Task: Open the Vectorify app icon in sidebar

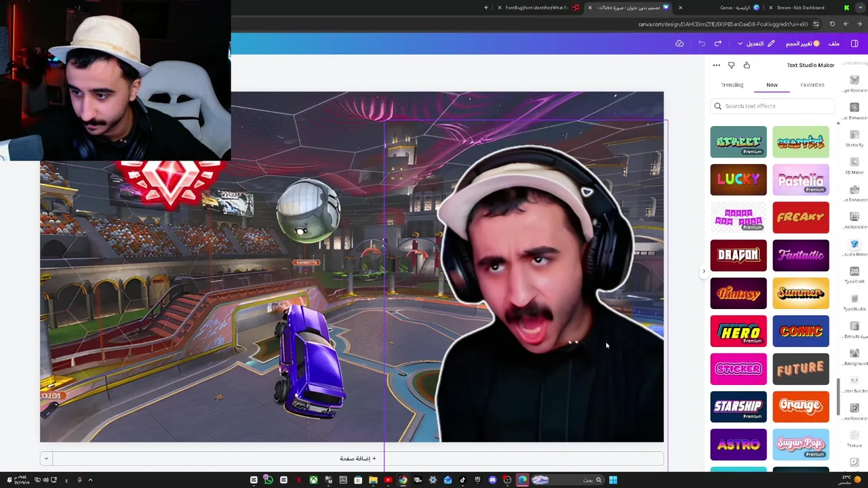Action: 854,135
